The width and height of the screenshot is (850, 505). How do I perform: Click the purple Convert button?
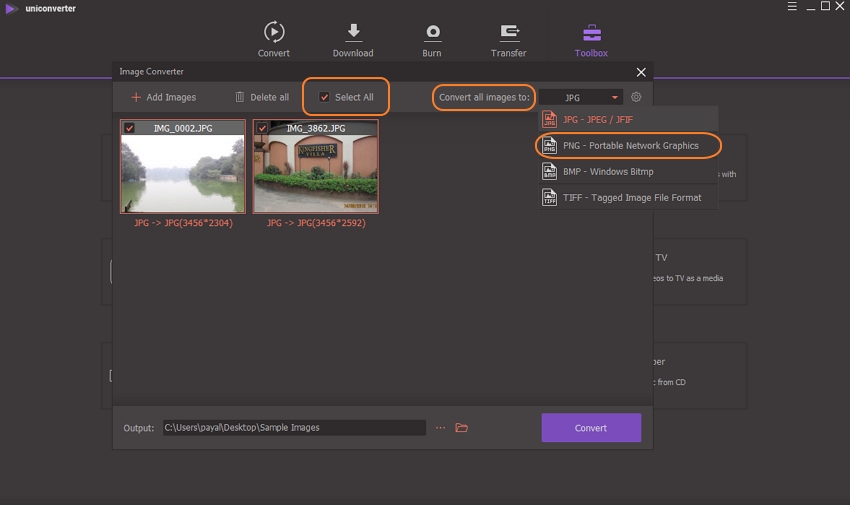coord(591,428)
